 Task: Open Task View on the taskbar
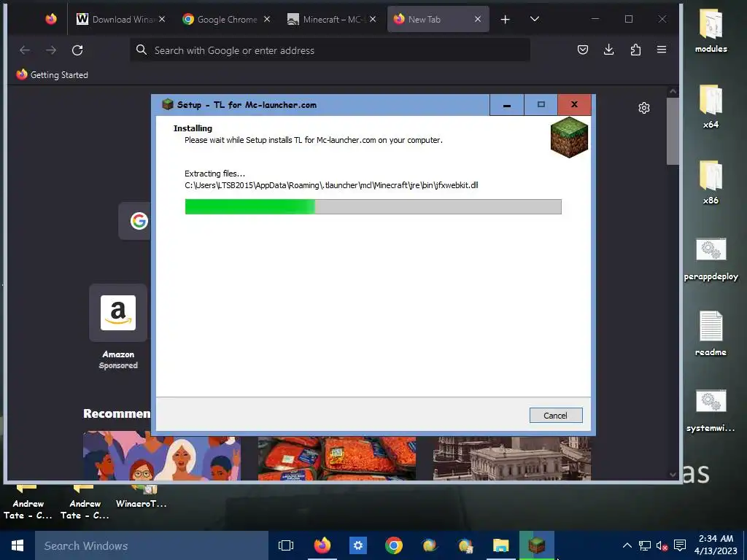pos(286,545)
